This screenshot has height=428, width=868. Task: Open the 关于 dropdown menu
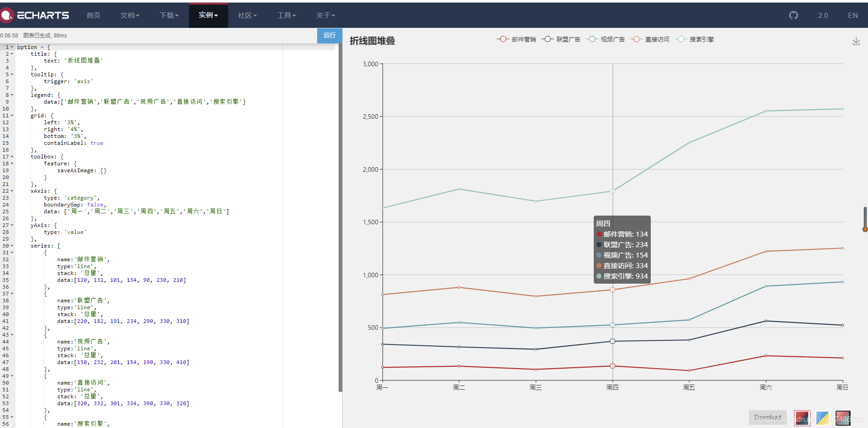pos(325,15)
